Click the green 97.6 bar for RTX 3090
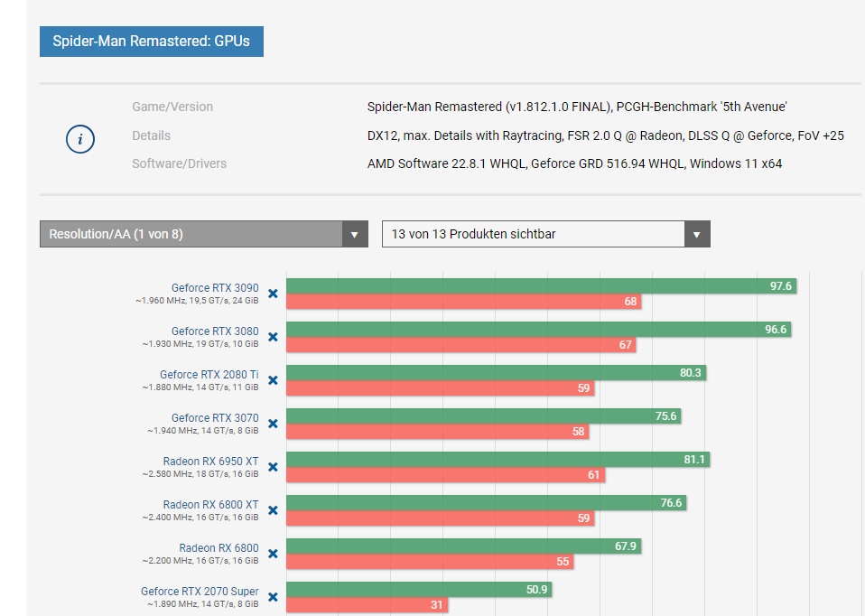Image resolution: width=865 pixels, height=616 pixels. coord(541,286)
